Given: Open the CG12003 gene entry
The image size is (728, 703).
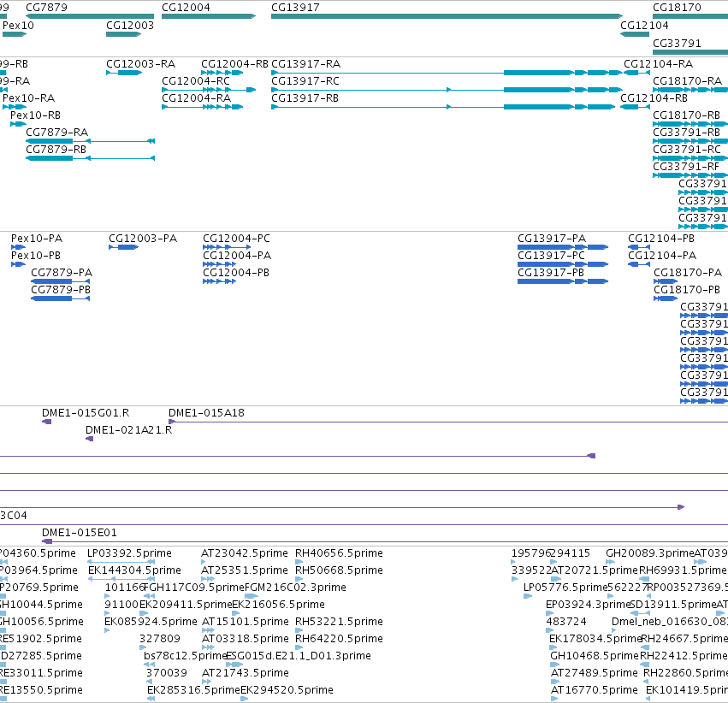Looking at the screenshot, I should pos(123,34).
